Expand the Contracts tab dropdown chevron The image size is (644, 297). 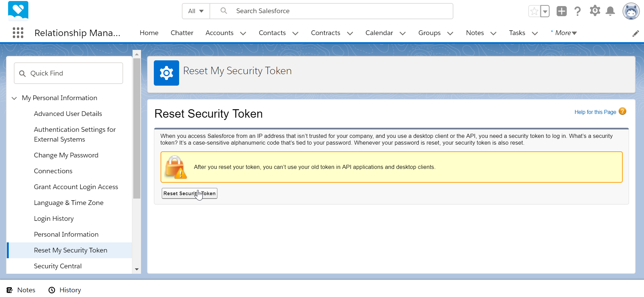350,33
